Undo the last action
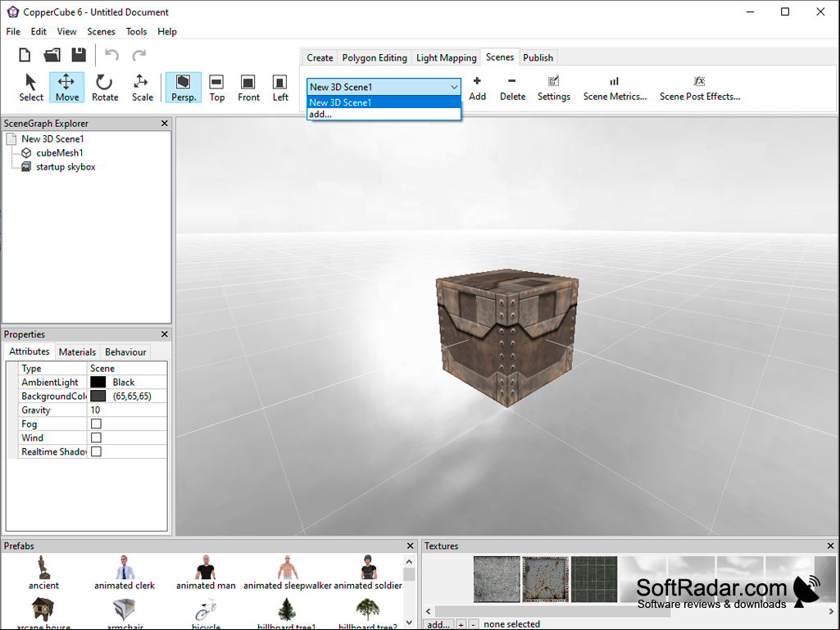This screenshot has height=630, width=840. click(111, 55)
